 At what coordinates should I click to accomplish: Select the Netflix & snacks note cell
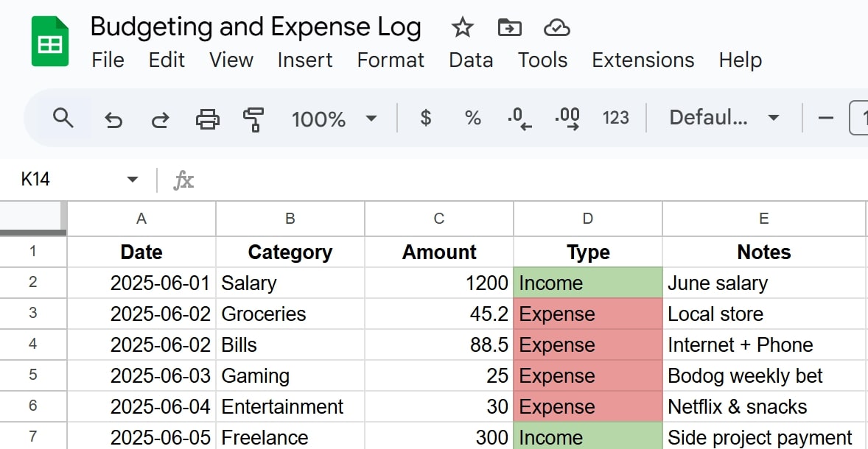764,407
